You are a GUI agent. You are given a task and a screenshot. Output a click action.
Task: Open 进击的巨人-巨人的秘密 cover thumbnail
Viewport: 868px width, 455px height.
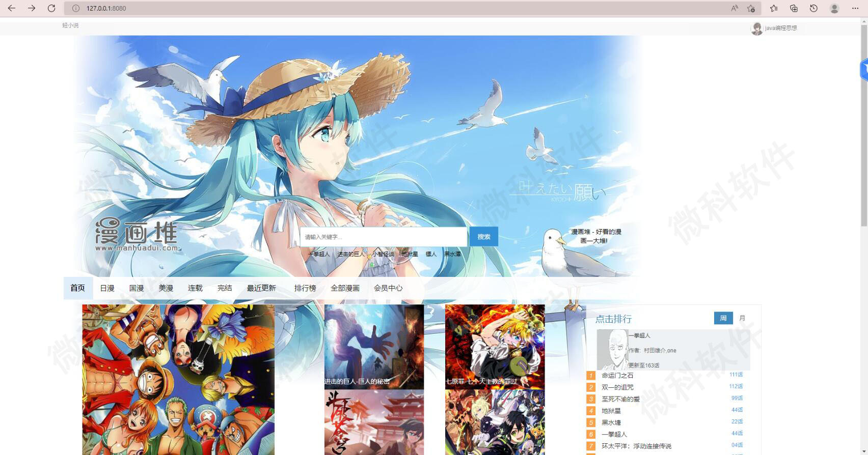click(374, 347)
